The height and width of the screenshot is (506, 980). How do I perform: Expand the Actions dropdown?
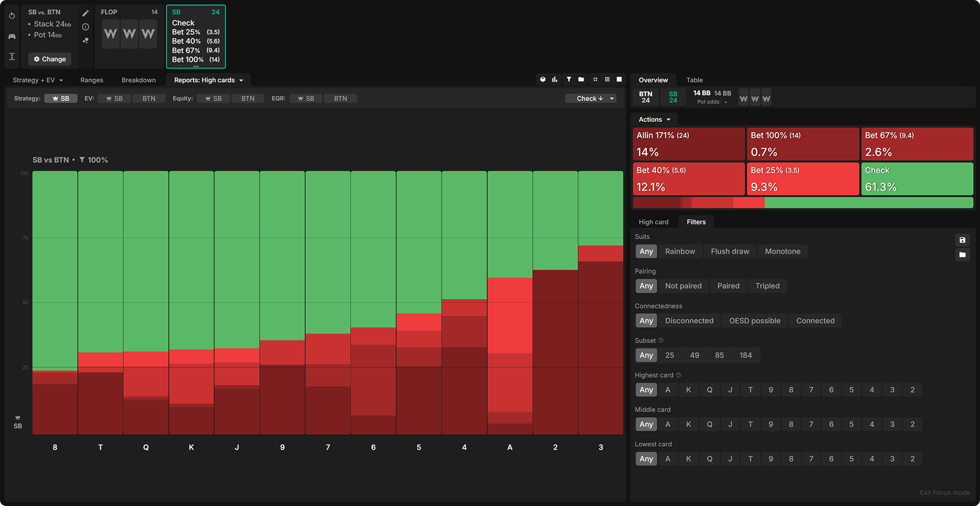tap(654, 120)
